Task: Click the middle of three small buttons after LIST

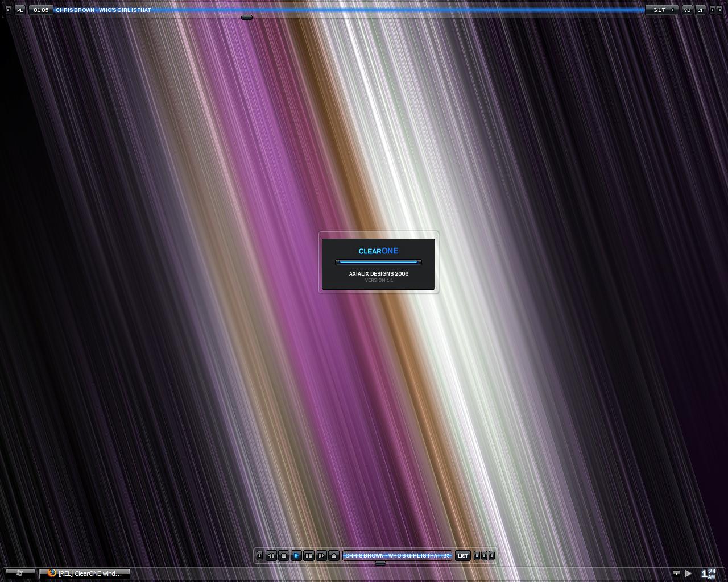Action: (x=484, y=556)
